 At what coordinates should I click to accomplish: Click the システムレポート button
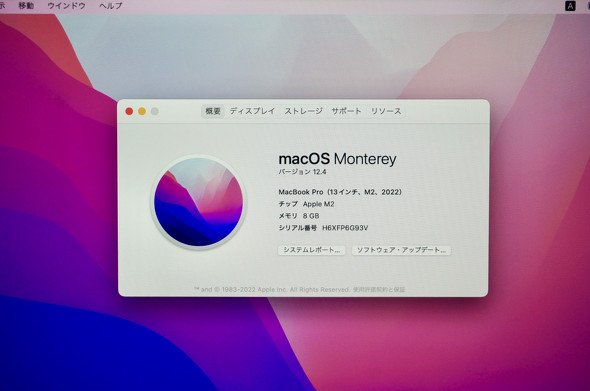click(x=312, y=250)
